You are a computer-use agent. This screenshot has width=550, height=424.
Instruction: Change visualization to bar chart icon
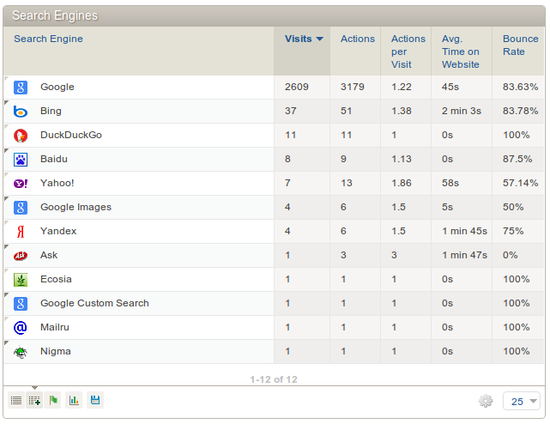[x=74, y=400]
